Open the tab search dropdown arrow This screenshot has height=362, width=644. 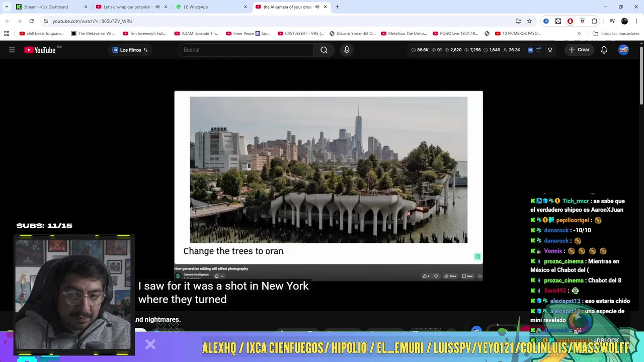(x=7, y=7)
